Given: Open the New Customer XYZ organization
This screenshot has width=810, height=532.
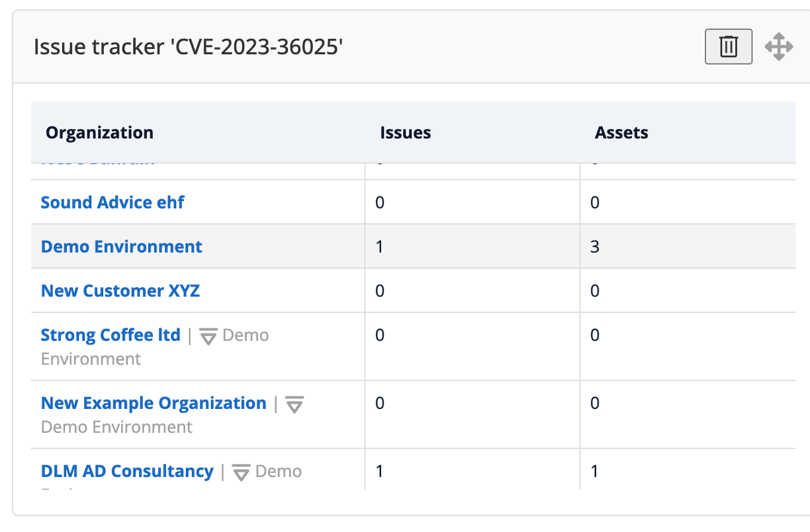Looking at the screenshot, I should pos(120,291).
